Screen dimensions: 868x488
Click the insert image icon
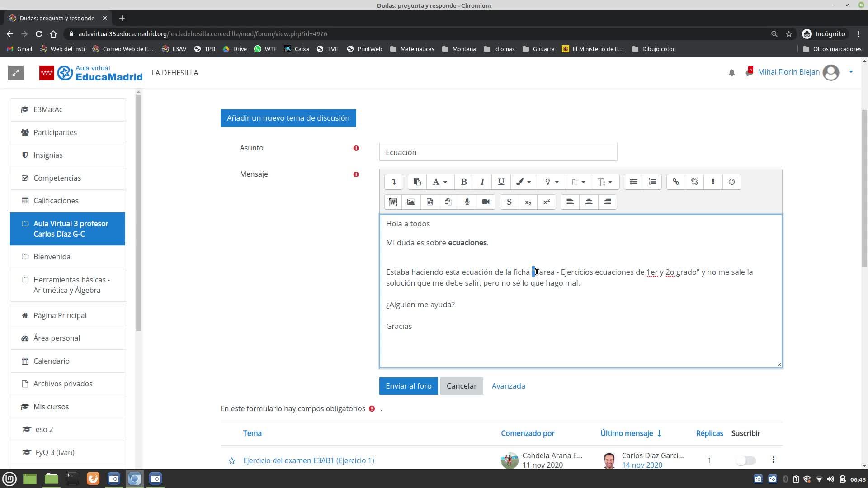coord(411,202)
